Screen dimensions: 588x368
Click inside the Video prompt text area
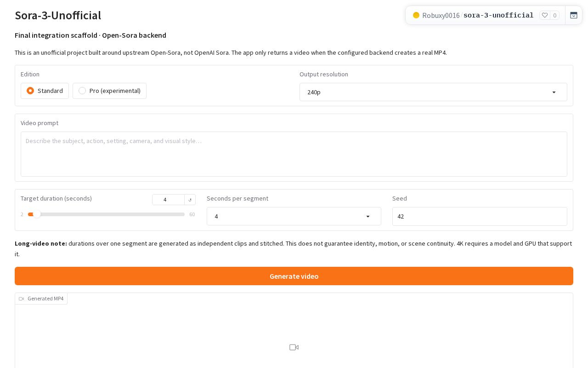pos(294,154)
